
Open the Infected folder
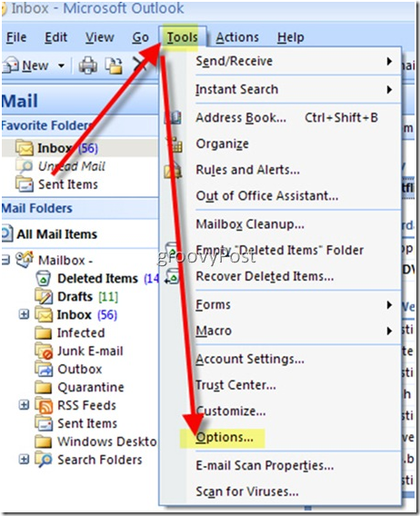81,332
